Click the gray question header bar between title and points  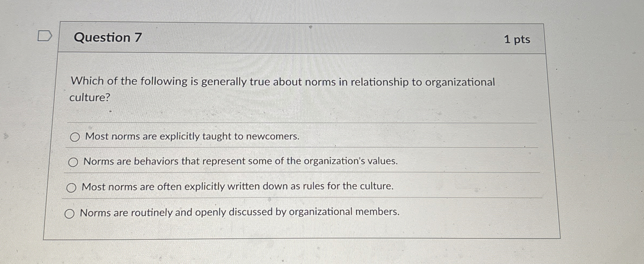[323, 38]
